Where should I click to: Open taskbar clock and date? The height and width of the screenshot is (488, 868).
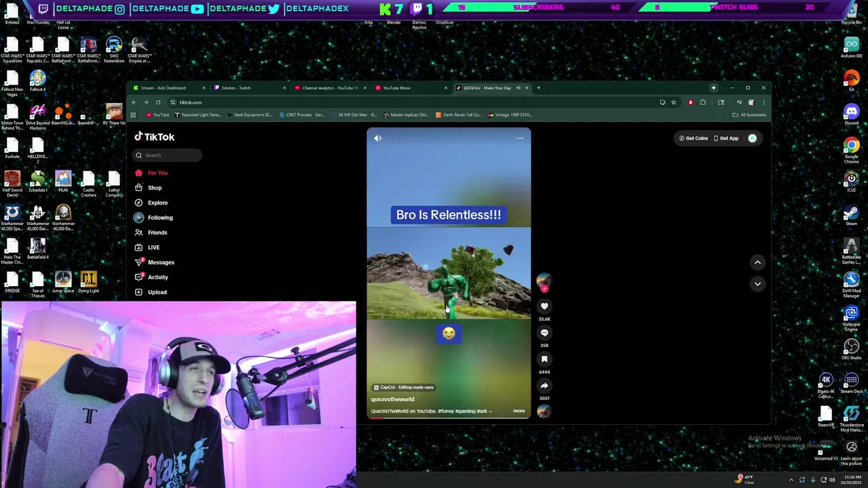point(852,480)
